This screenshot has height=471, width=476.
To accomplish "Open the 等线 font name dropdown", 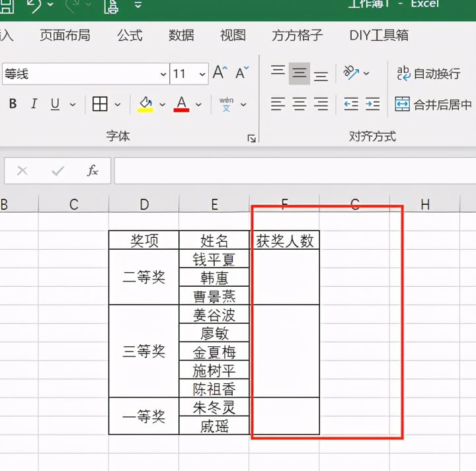I will click(163, 74).
